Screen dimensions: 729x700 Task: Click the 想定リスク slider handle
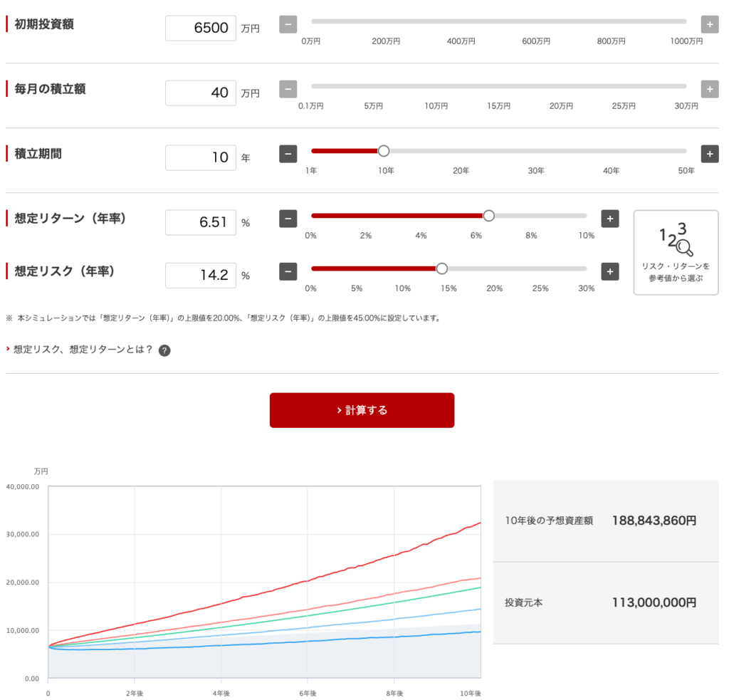pos(441,269)
